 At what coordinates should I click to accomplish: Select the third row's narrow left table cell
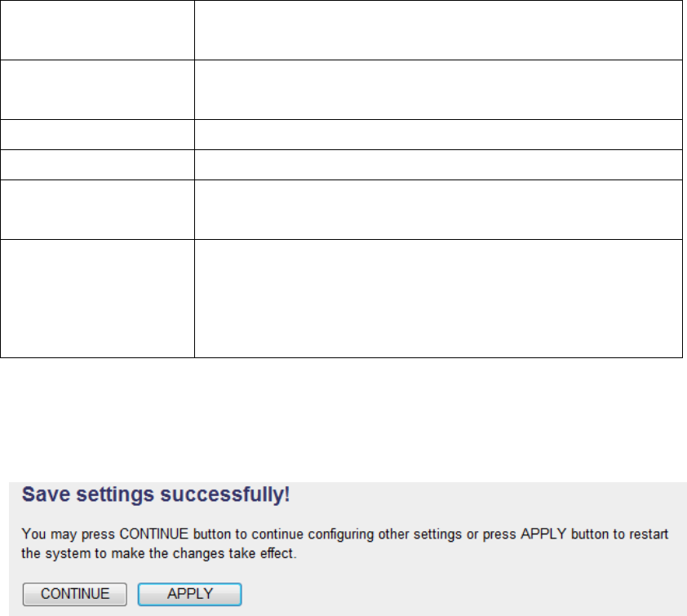click(98, 135)
